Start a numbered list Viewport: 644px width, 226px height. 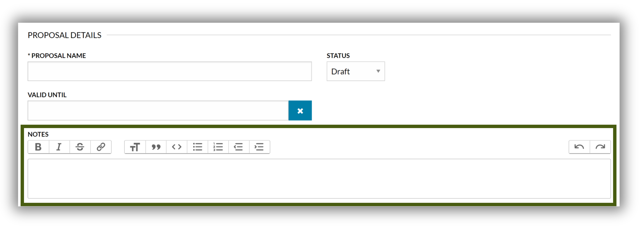pyautogui.click(x=218, y=147)
